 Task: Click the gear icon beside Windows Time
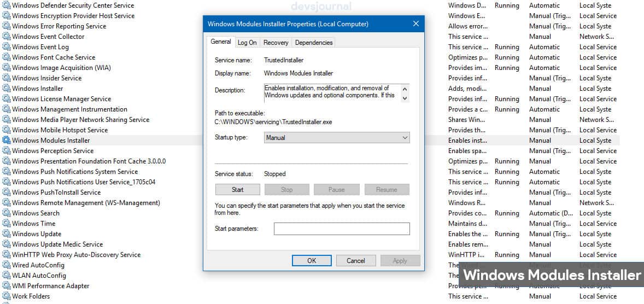(6, 224)
